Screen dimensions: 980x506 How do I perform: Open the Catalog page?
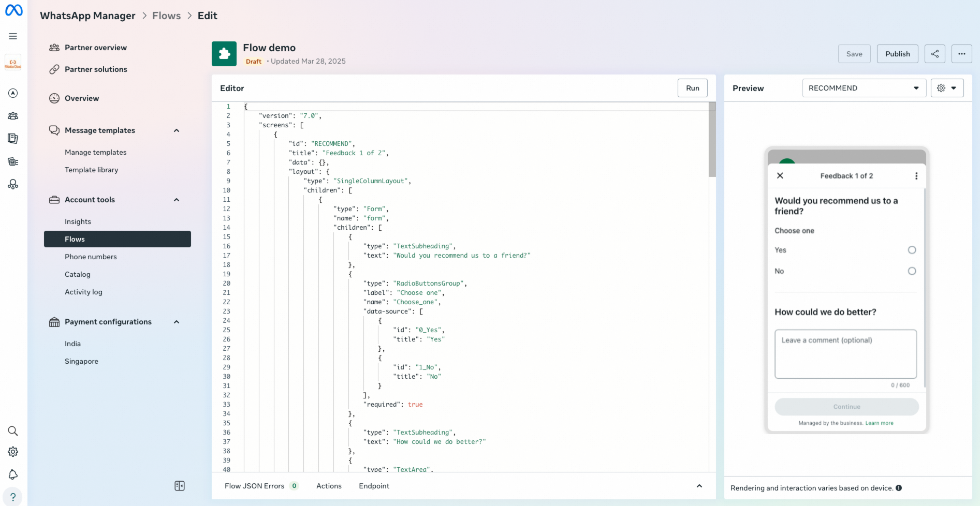(78, 274)
